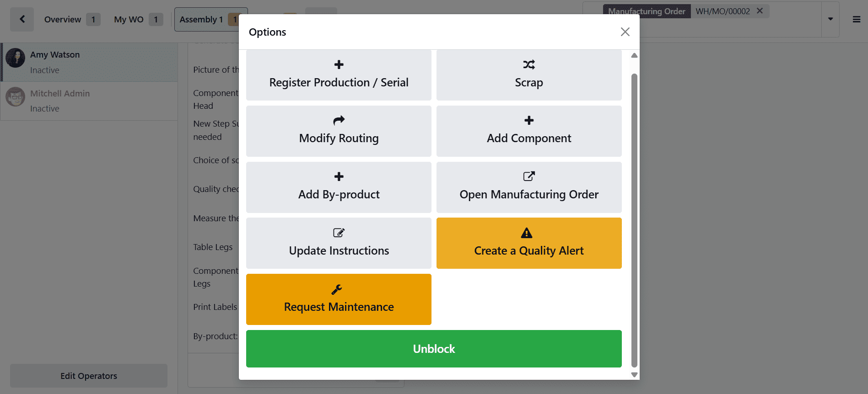Viewport: 868px width, 394px height.
Task: Click the Table Legs step
Action: click(x=213, y=247)
